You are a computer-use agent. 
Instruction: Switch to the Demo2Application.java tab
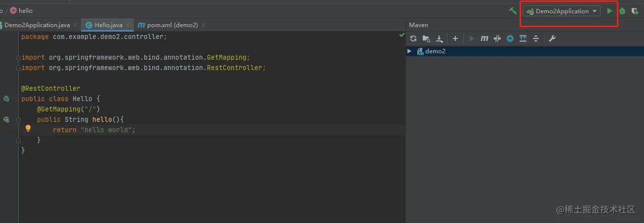click(x=37, y=25)
